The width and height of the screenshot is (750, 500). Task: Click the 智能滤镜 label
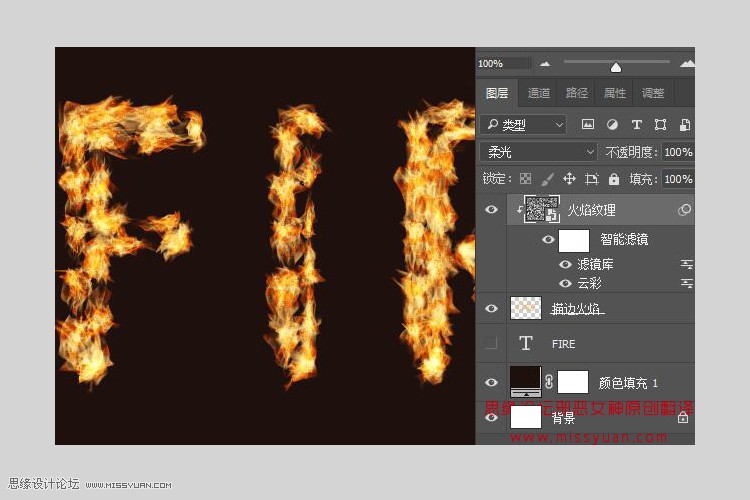click(624, 239)
